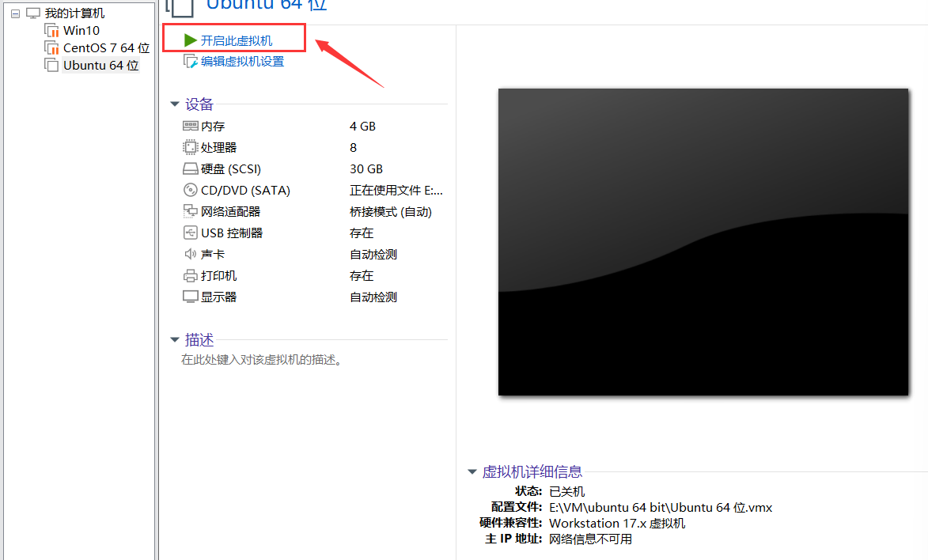
Task: Click the USB 控制器 icon
Action: (190, 233)
